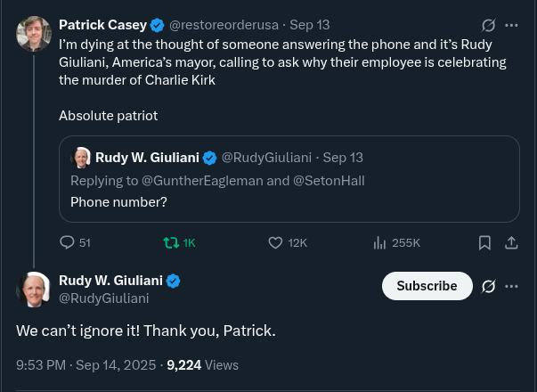
Task: Click the Patrick Casey display name
Action: tap(102, 25)
